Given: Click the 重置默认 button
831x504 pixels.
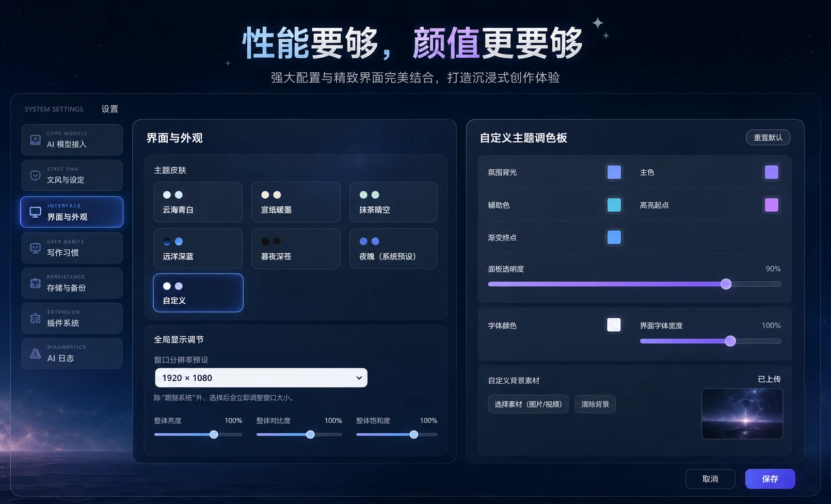Looking at the screenshot, I should pyautogui.click(x=768, y=138).
